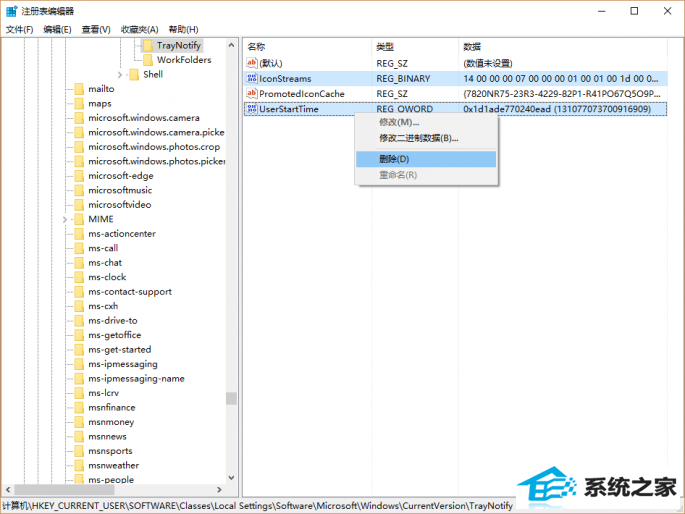The width and height of the screenshot is (685, 514).
Task: Click the Shell folder icon
Action: [134, 74]
